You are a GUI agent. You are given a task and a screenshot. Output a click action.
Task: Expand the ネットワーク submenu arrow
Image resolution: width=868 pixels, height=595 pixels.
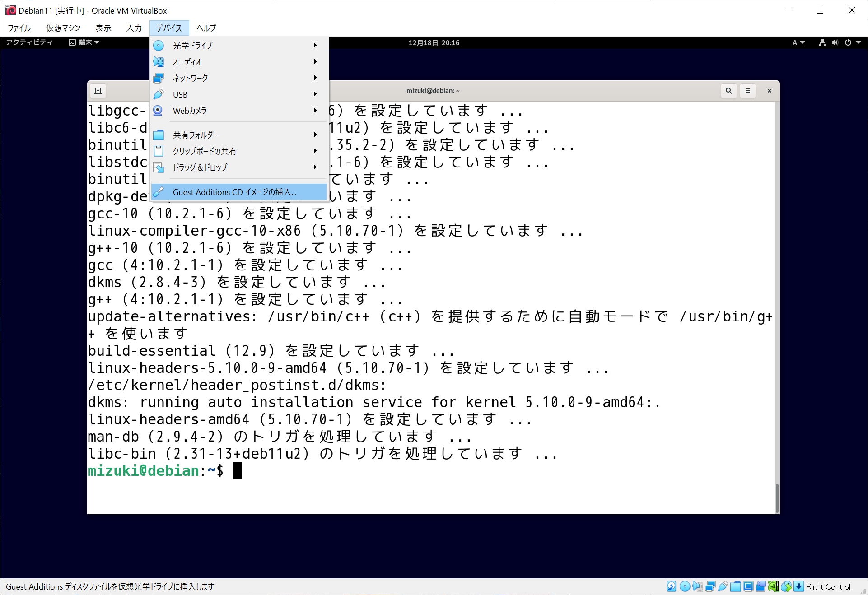point(315,78)
